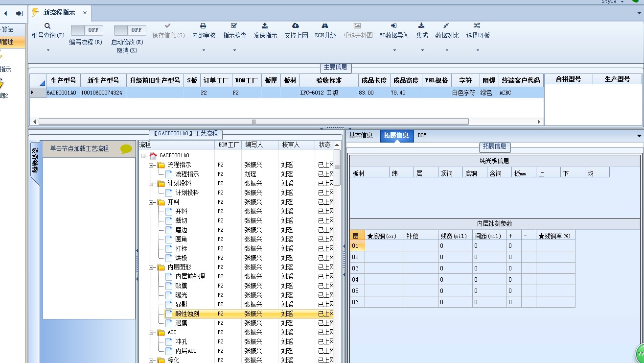Open dropdown under 集成
644x363 pixels.
(422, 50)
